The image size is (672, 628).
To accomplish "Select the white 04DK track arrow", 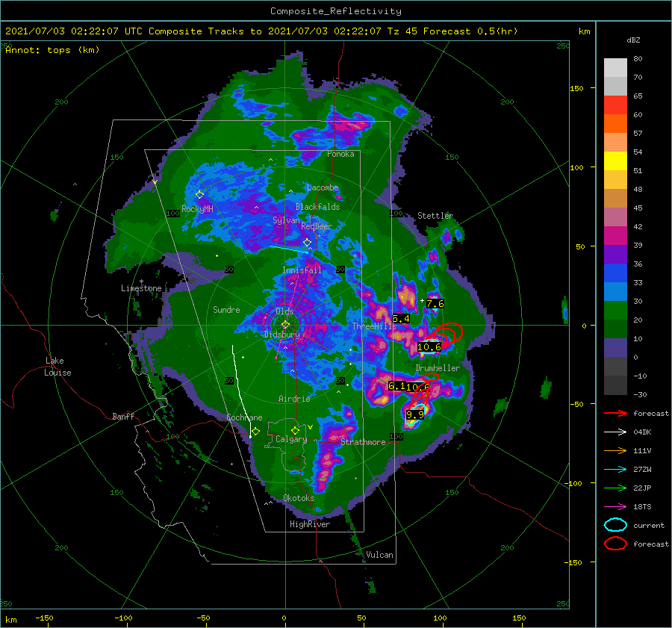I will click(615, 432).
